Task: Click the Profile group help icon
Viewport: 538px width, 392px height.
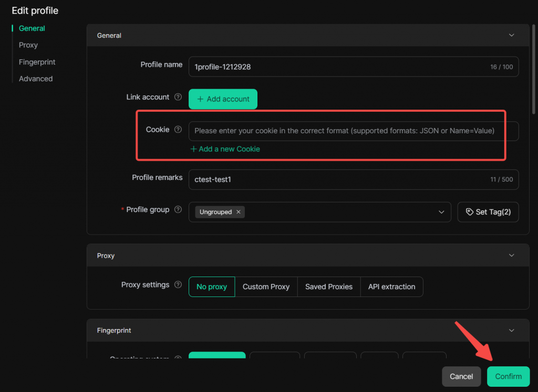Action: pyautogui.click(x=178, y=209)
